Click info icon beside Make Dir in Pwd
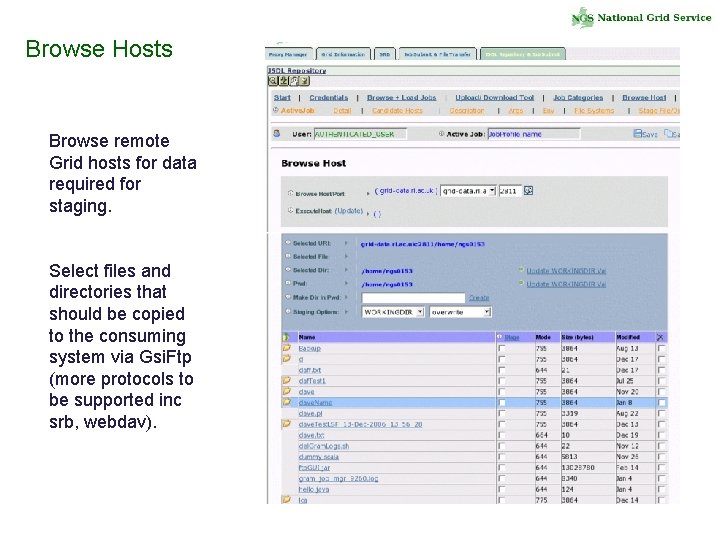Image resolution: width=720 pixels, height=540 pixels. (x=288, y=297)
